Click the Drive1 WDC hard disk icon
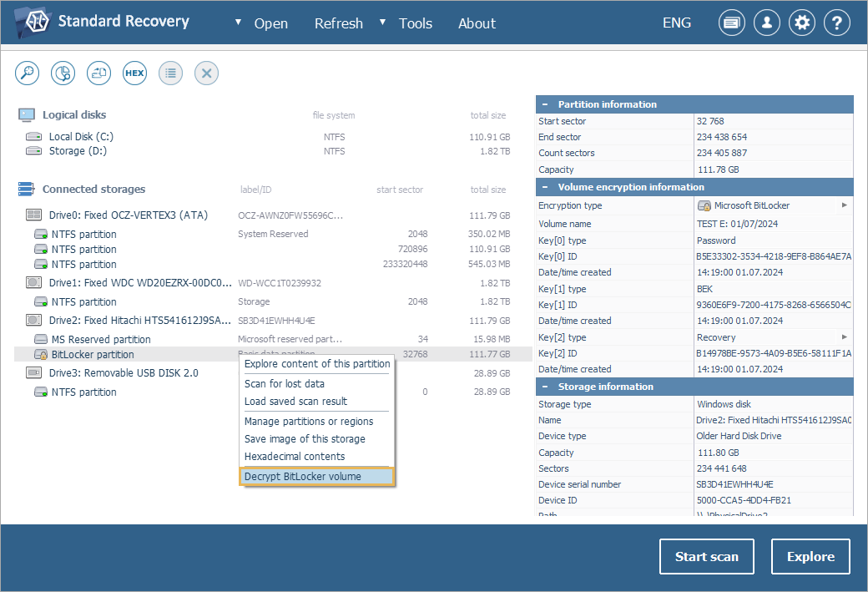Image resolution: width=868 pixels, height=592 pixels. coord(33,282)
